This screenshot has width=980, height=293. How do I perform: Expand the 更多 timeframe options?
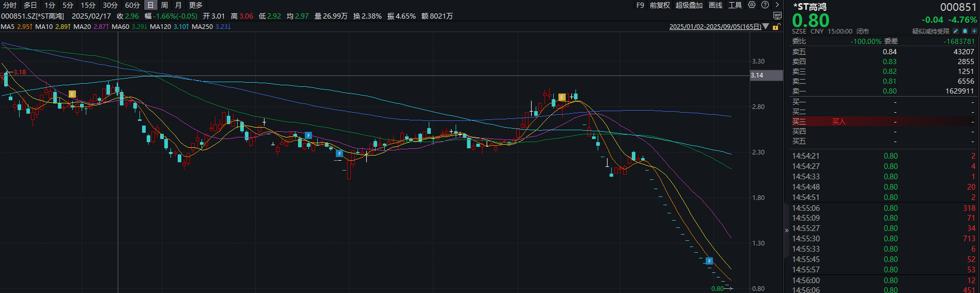click(195, 5)
